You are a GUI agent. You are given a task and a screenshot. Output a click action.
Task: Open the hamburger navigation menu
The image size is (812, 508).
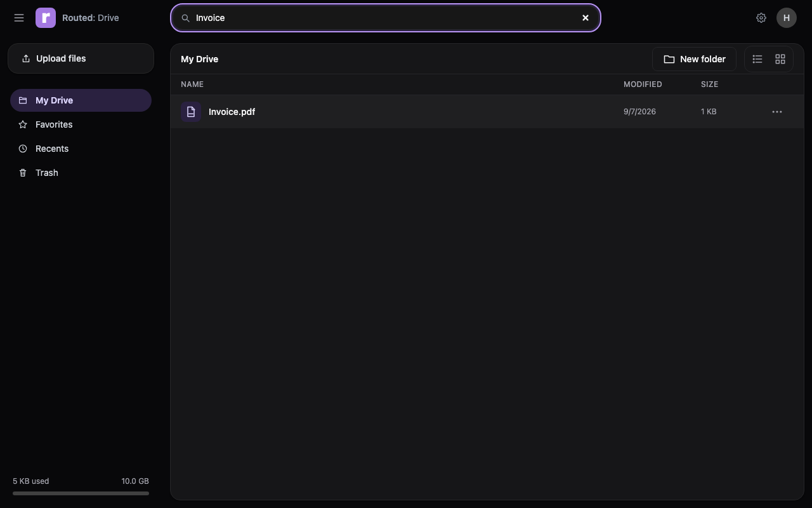[19, 18]
